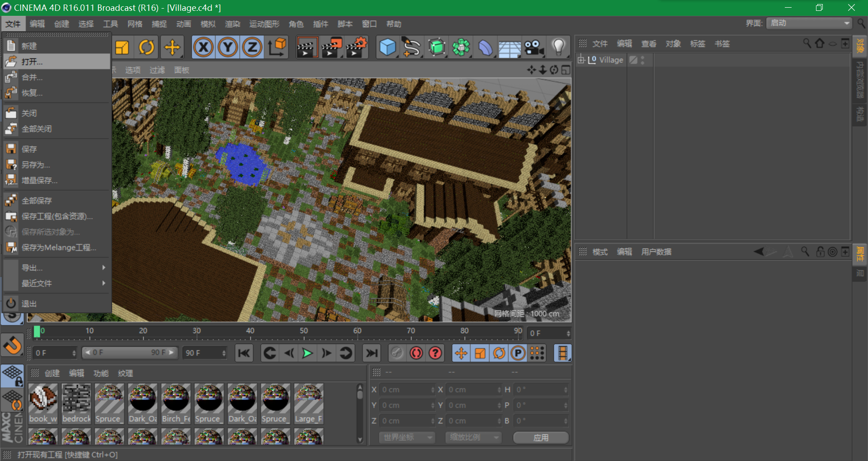The height and width of the screenshot is (461, 868).
Task: Click the record active objects button
Action: [x=397, y=353]
